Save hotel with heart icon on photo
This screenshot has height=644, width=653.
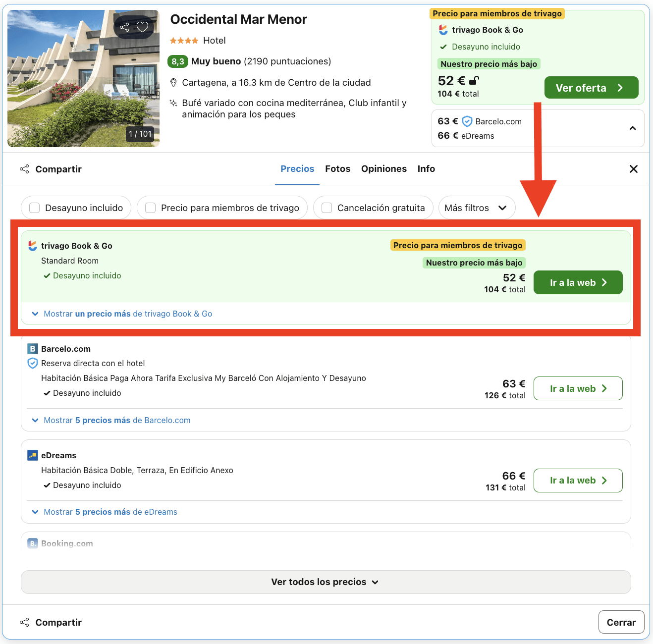pyautogui.click(x=143, y=27)
